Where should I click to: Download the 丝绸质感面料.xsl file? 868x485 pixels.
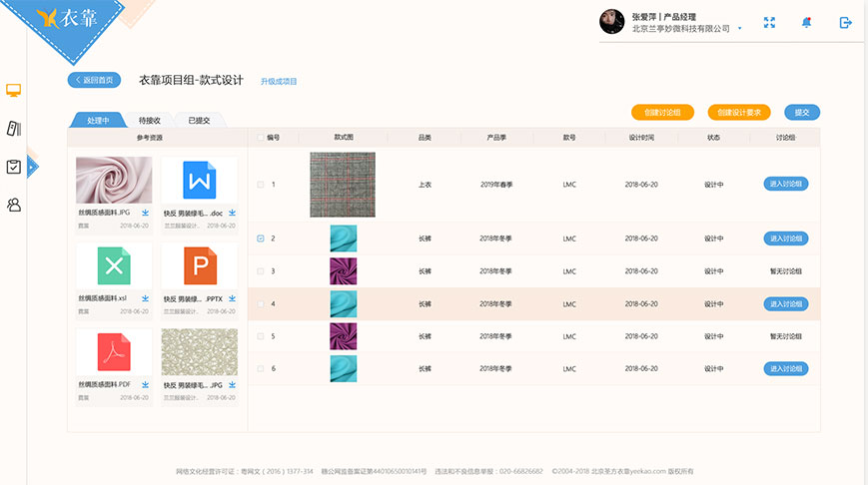pos(146,297)
